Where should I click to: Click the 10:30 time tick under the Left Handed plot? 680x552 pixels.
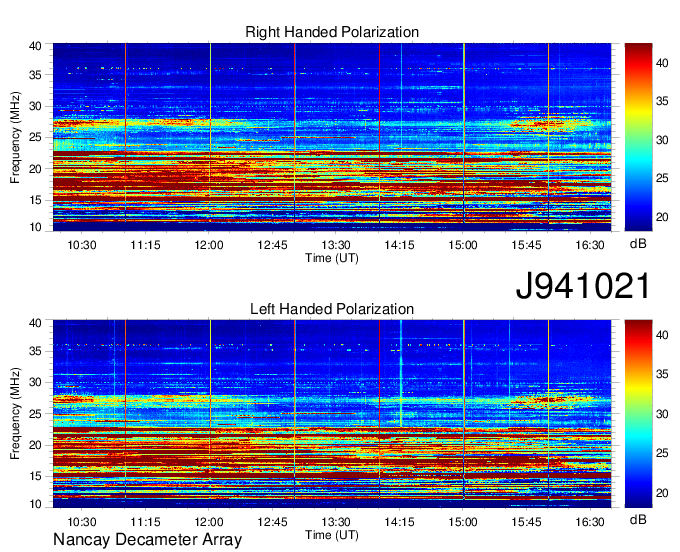82,522
